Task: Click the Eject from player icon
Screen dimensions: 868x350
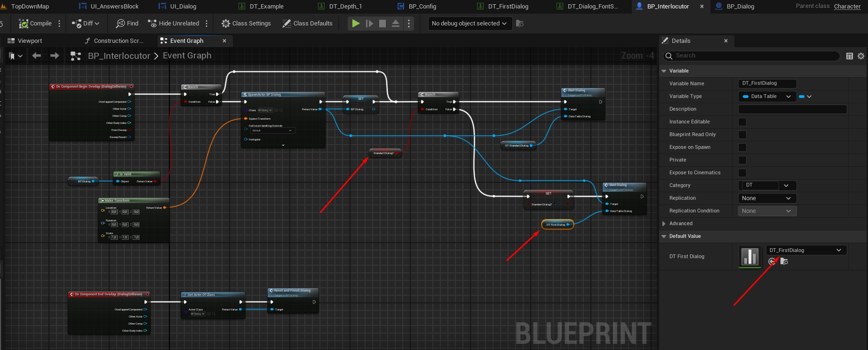Action: point(396,24)
